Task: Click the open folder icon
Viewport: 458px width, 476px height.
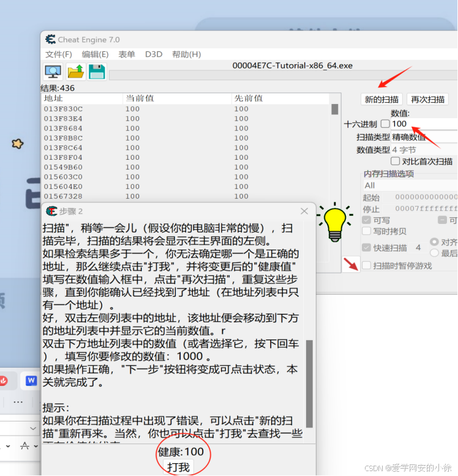Action: click(76, 72)
